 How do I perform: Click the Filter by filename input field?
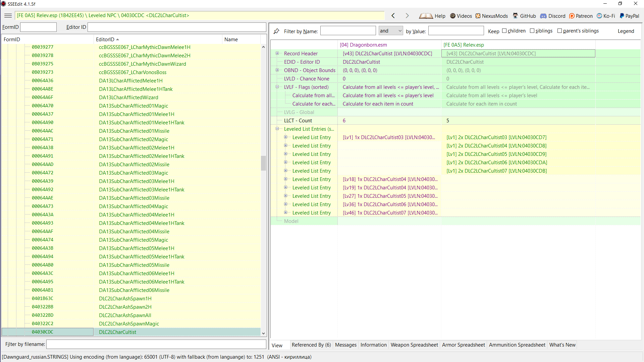156,344
